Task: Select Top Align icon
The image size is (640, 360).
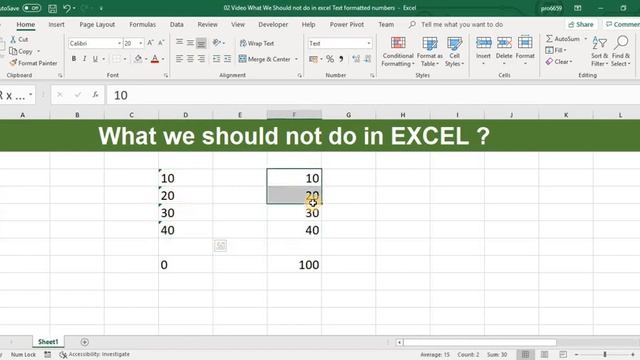Action: click(x=179, y=42)
